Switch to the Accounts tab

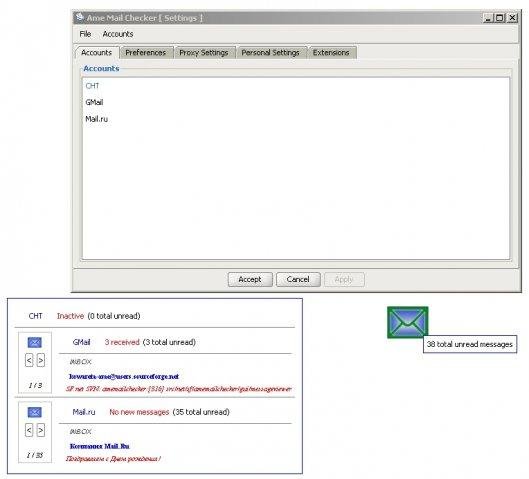pyautogui.click(x=96, y=53)
